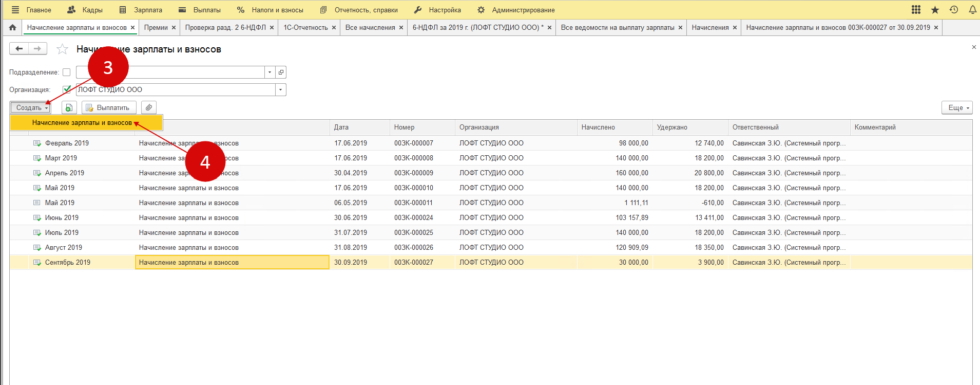Image resolution: width=980 pixels, height=385 pixels.
Task: Expand the Подразделение dropdown list
Action: [270, 72]
